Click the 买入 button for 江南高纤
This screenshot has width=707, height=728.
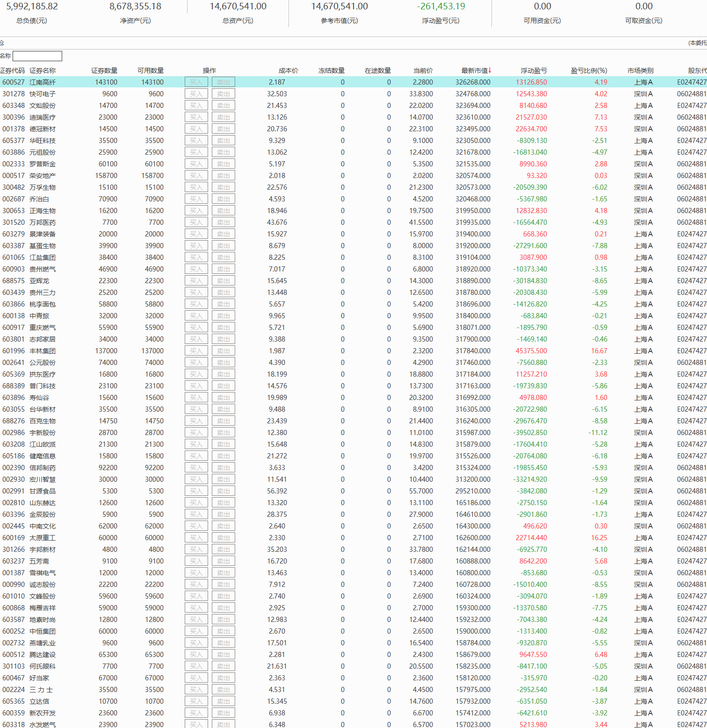pyautogui.click(x=196, y=82)
